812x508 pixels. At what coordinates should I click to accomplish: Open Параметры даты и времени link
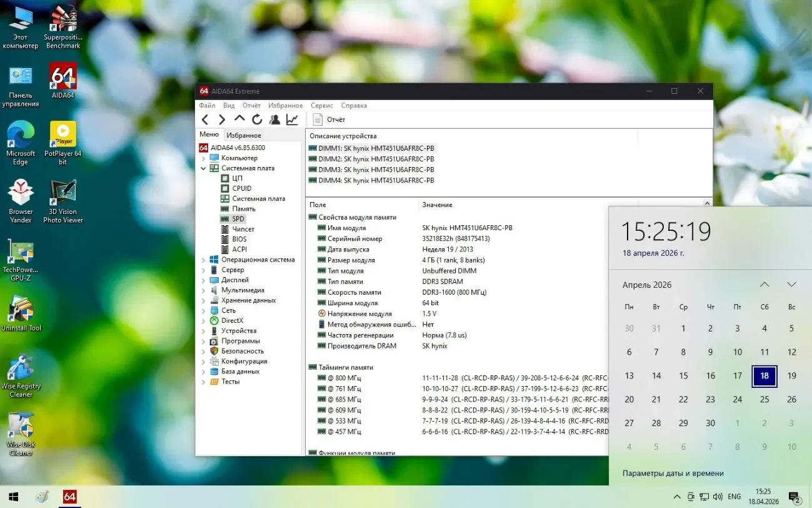(x=673, y=473)
